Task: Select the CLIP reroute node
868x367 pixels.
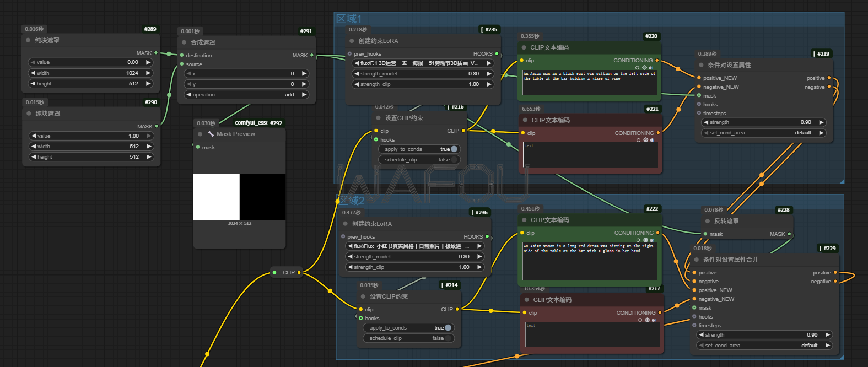Action: coord(287,272)
